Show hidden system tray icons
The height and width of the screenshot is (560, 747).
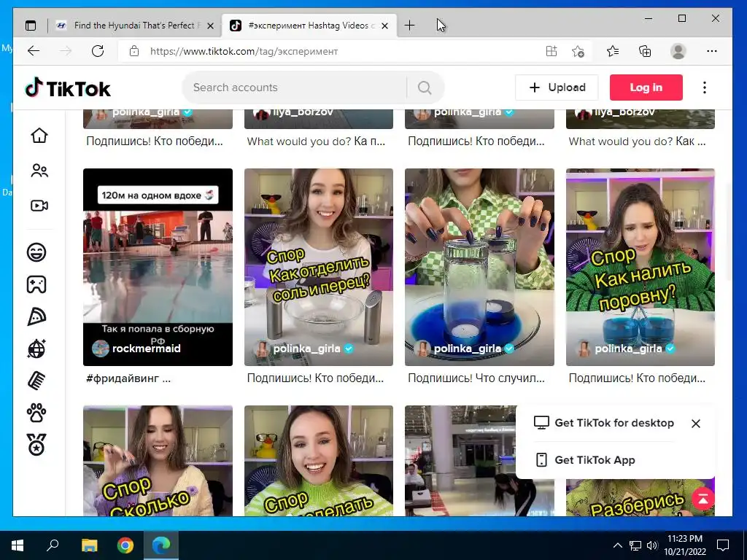click(617, 545)
